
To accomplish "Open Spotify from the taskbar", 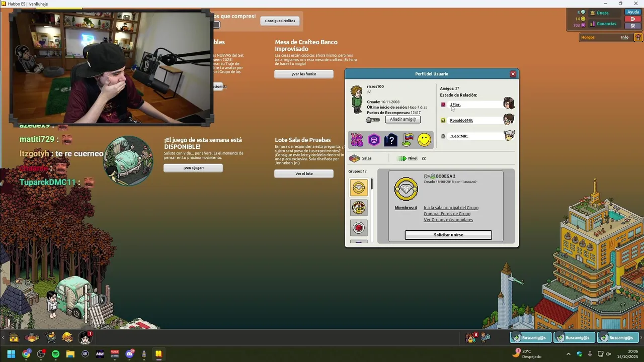I will coord(55,354).
